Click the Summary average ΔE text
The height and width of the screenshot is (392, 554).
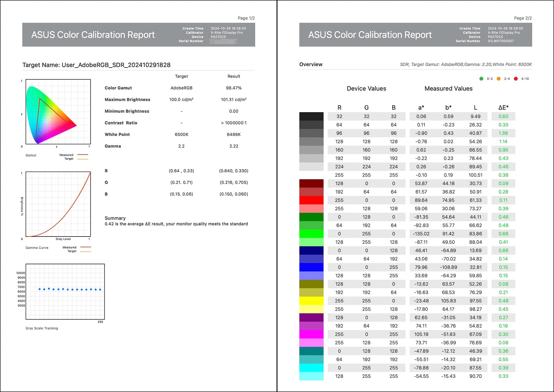point(176,224)
